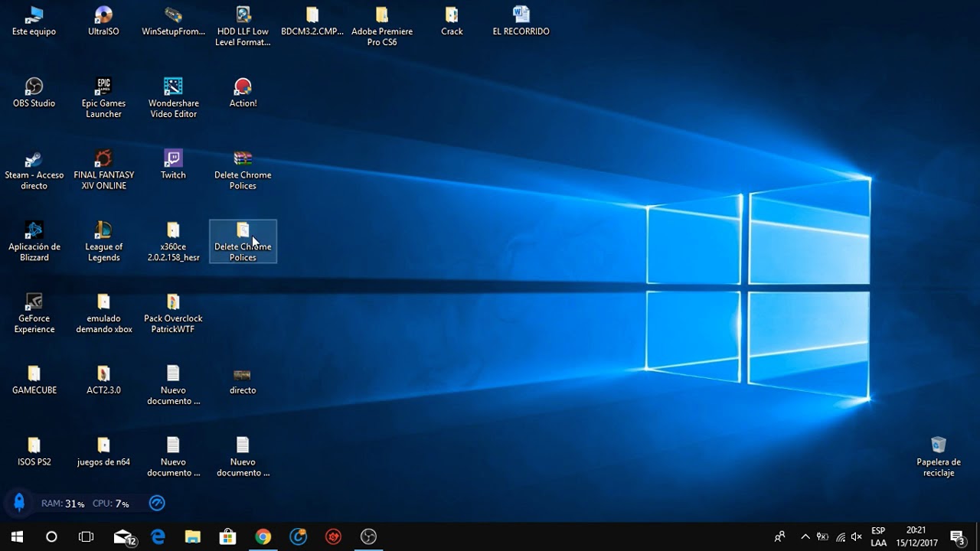Viewport: 980px width, 551px height.
Task: Open the Epic Games Launcher shortcut
Action: [103, 98]
